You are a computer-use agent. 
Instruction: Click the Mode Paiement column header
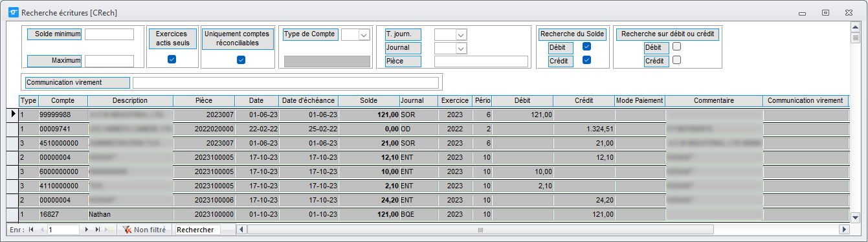[640, 101]
